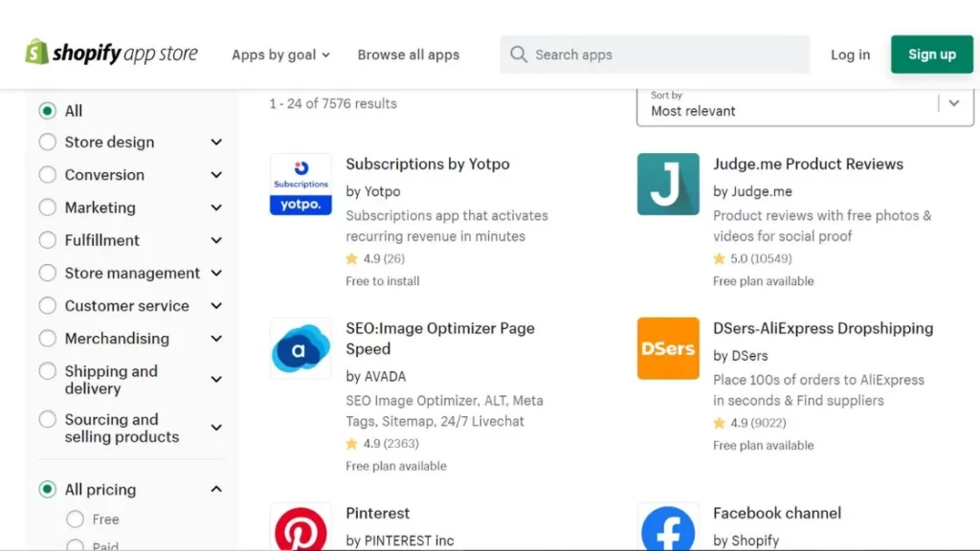Select Sourcing and selling products radio
The image size is (980, 551).
47,419
